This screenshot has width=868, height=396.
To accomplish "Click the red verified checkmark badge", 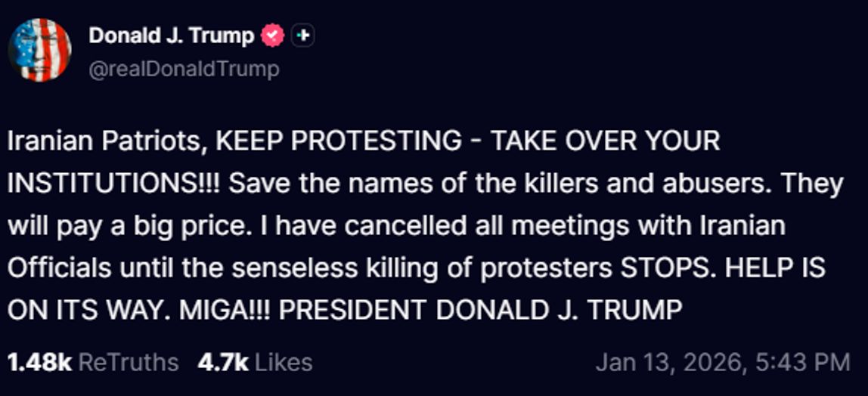I will point(273,36).
